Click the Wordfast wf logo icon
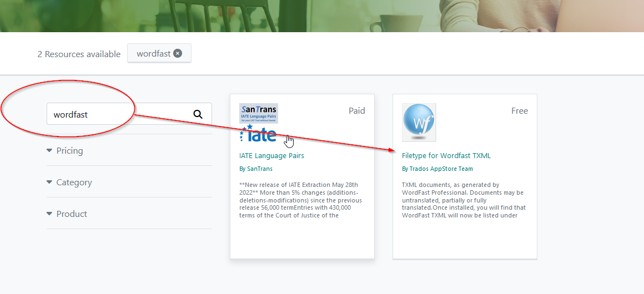Image resolution: width=644 pixels, height=294 pixels. [x=419, y=123]
